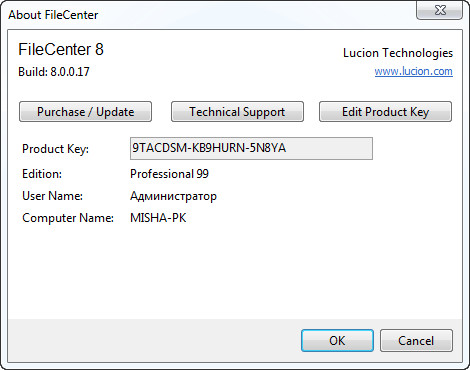The image size is (470, 370).
Task: Click the Edition: label
Action: [42, 174]
